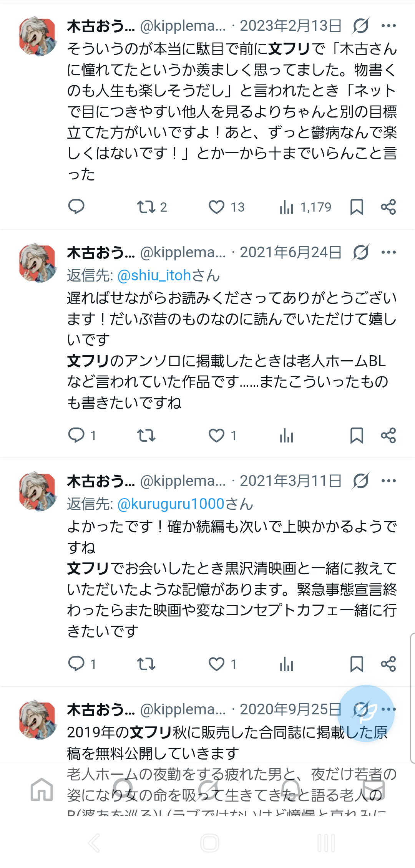Like the tweet with 13 likes

pyautogui.click(x=216, y=207)
